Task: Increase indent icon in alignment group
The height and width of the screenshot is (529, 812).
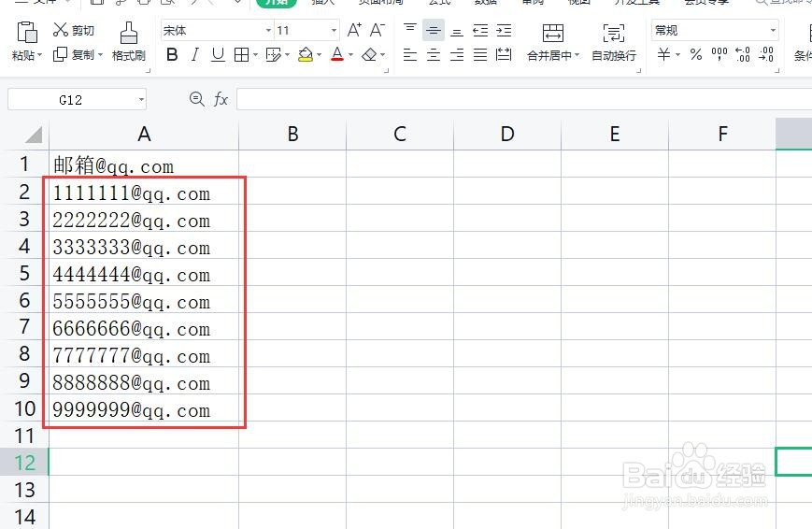Action: pos(504,31)
